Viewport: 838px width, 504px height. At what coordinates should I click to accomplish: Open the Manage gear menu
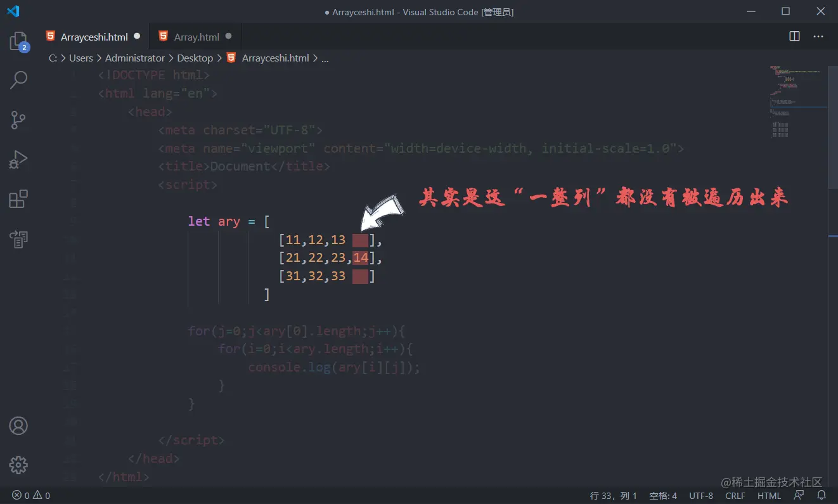(x=18, y=465)
